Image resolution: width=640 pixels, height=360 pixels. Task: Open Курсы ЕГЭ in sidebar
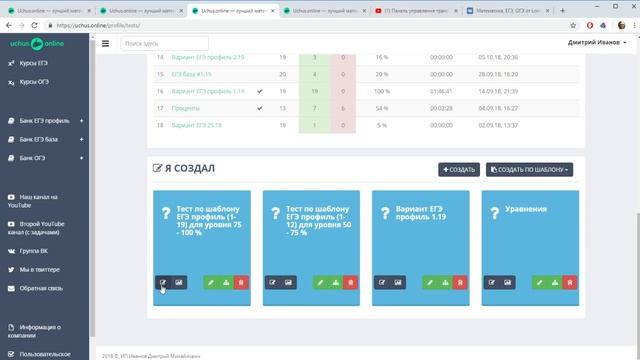point(33,63)
